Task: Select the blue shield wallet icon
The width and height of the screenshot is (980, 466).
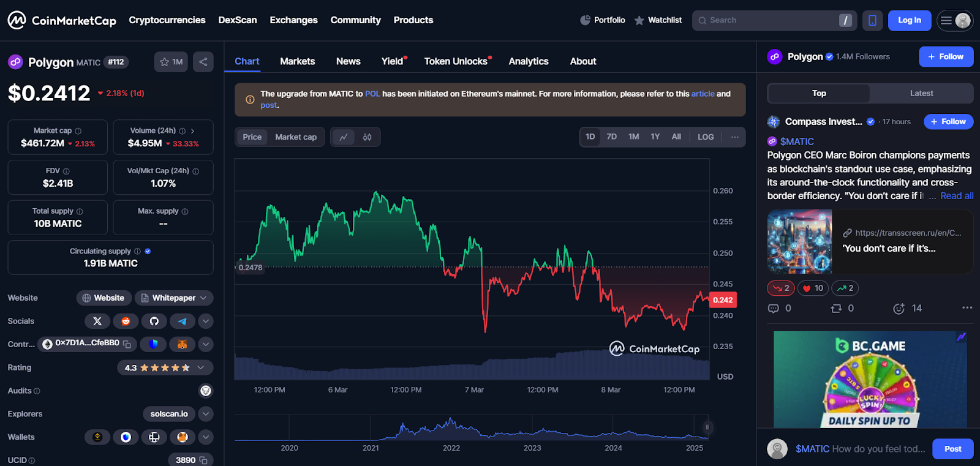Action: (x=126, y=437)
